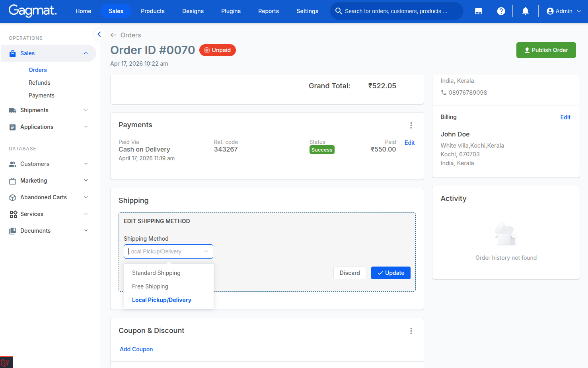Edit the Billing address

565,117
